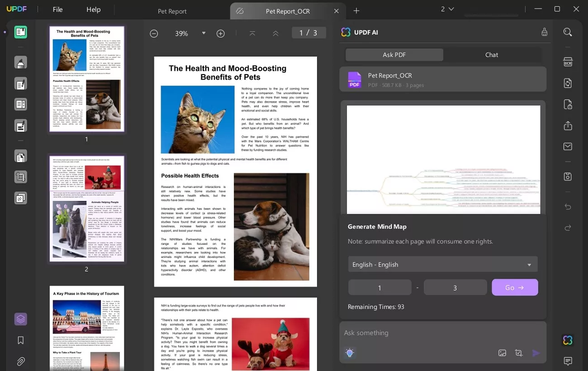The width and height of the screenshot is (588, 371).
Task: Click the Generate Mind Map heading
Action: tap(377, 227)
